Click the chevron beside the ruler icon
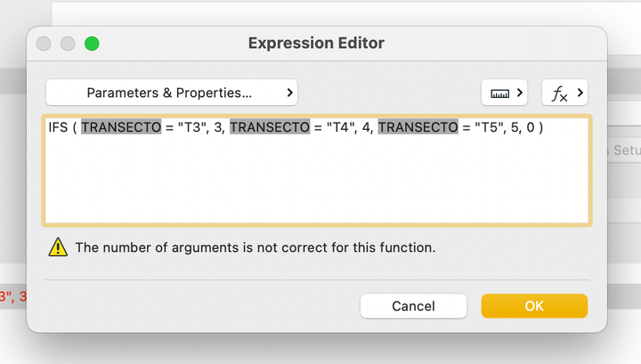The width and height of the screenshot is (641, 364). point(519,93)
